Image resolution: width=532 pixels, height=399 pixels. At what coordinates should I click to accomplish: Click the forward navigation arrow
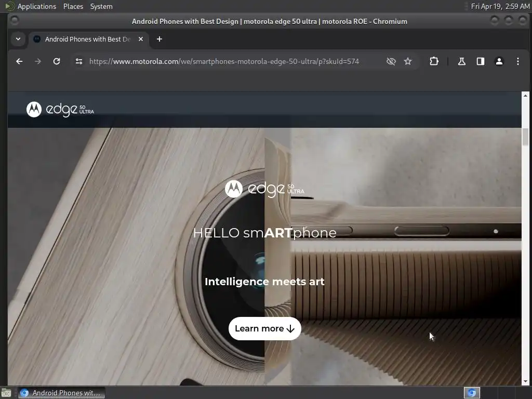(38, 61)
